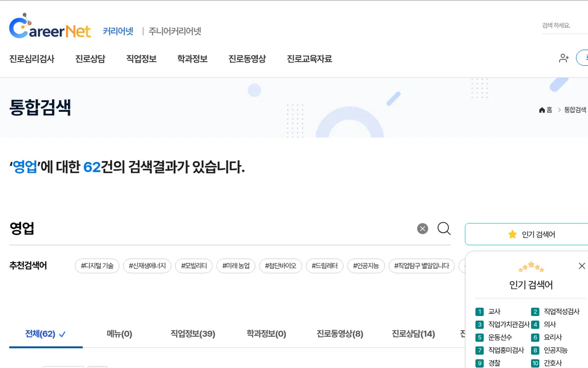Open the 학과정보 menu
Image resolution: width=588 pixels, height=368 pixels.
pos(193,59)
